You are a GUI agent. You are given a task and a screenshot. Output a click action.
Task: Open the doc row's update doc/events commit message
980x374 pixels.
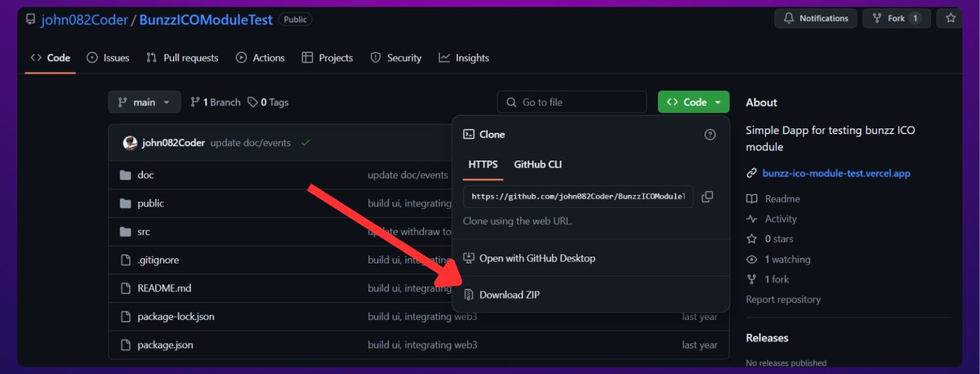tap(408, 175)
